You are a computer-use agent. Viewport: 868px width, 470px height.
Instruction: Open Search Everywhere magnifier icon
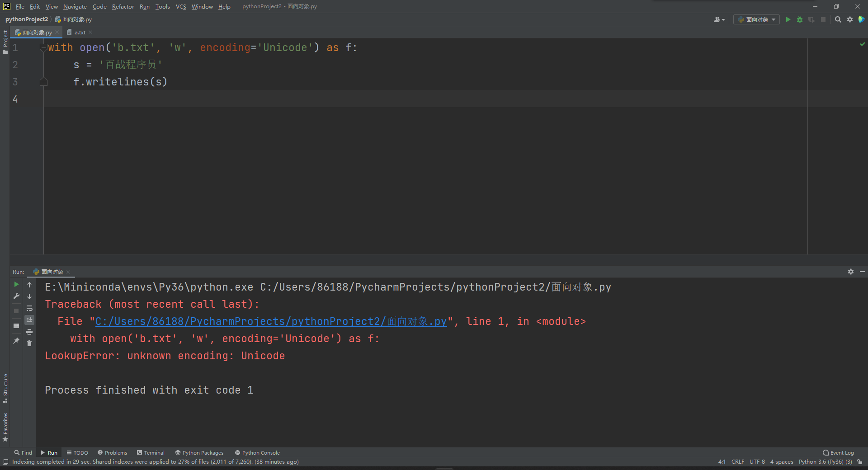point(838,19)
